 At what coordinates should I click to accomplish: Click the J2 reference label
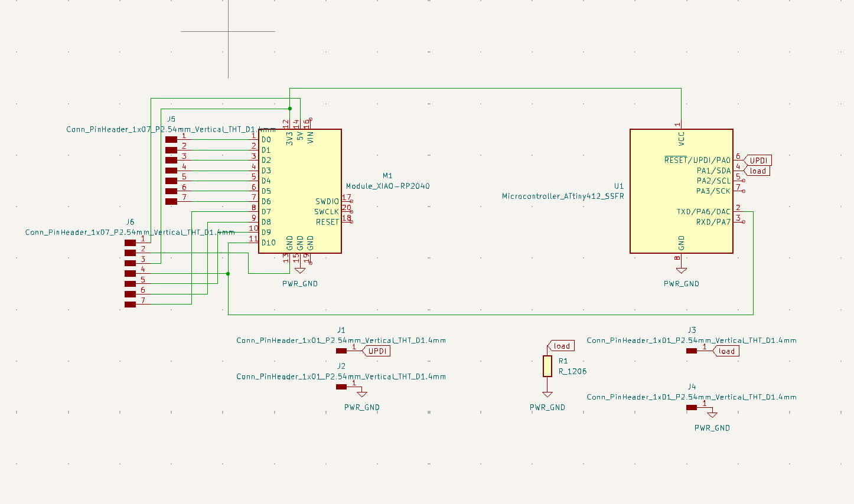pos(341,366)
